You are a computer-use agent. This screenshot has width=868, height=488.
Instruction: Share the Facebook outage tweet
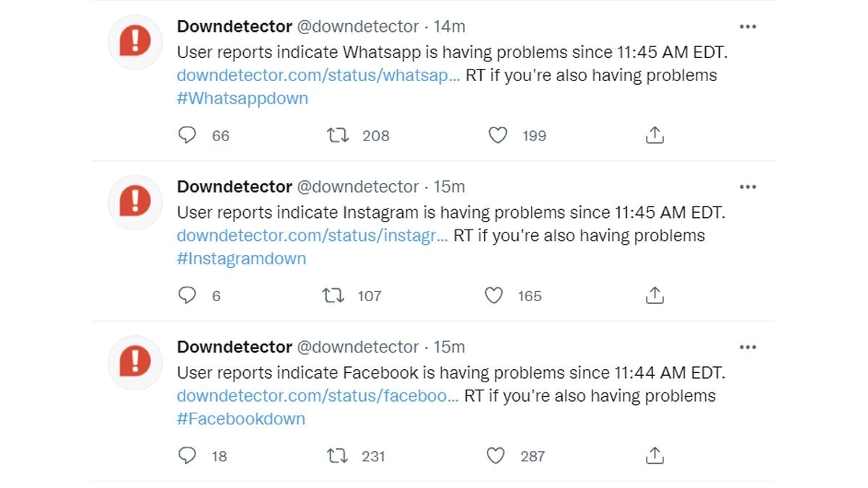pos(654,455)
